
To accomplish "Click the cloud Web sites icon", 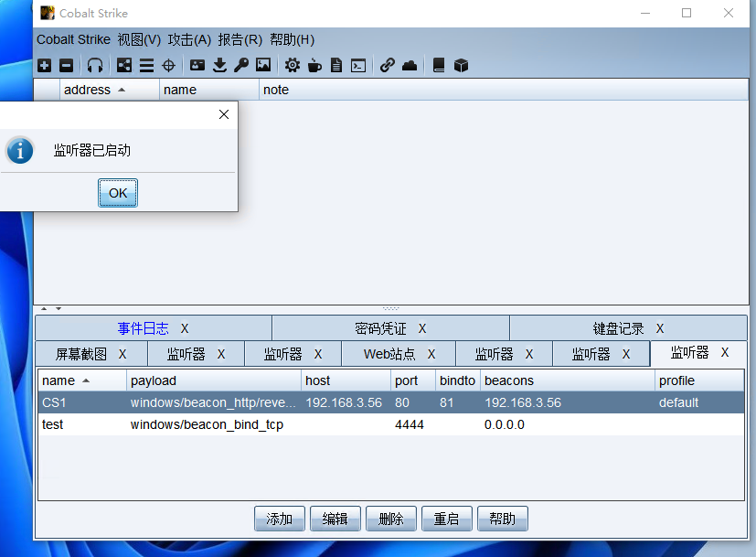I will pos(410,65).
